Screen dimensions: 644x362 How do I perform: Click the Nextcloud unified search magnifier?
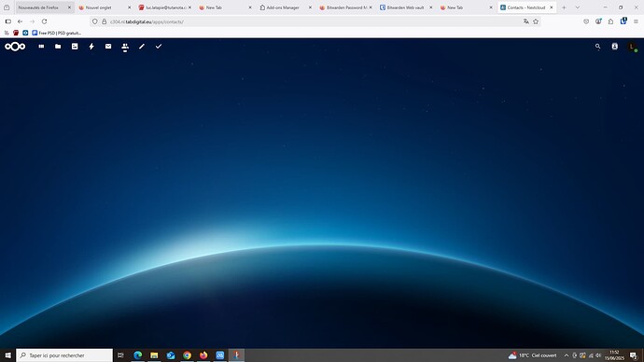(x=597, y=47)
